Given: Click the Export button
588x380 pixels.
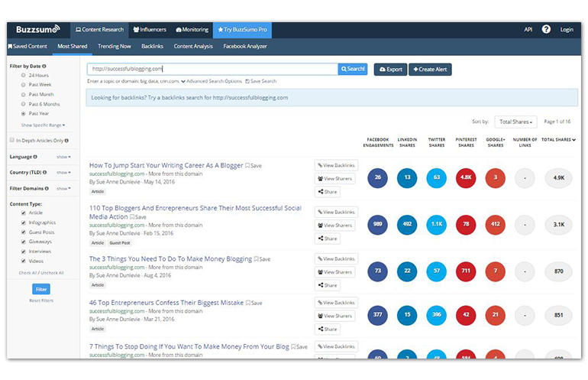Looking at the screenshot, I should tap(390, 70).
